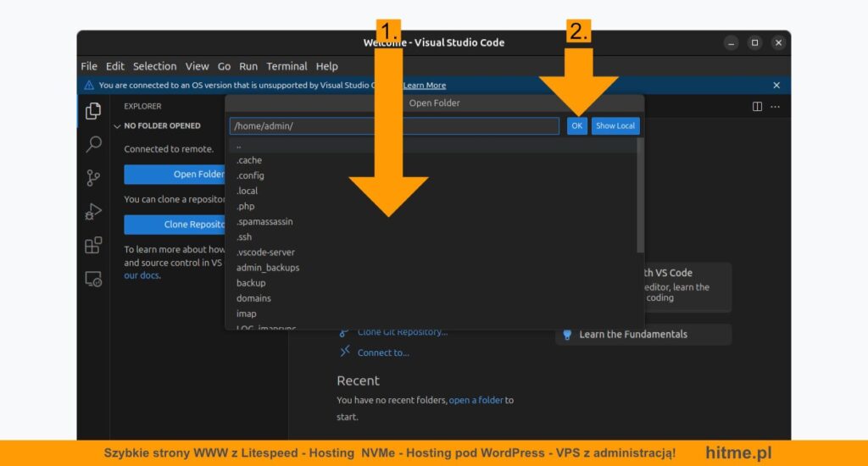The height and width of the screenshot is (466, 868).
Task: Click the split editor layout icon
Action: tap(757, 106)
